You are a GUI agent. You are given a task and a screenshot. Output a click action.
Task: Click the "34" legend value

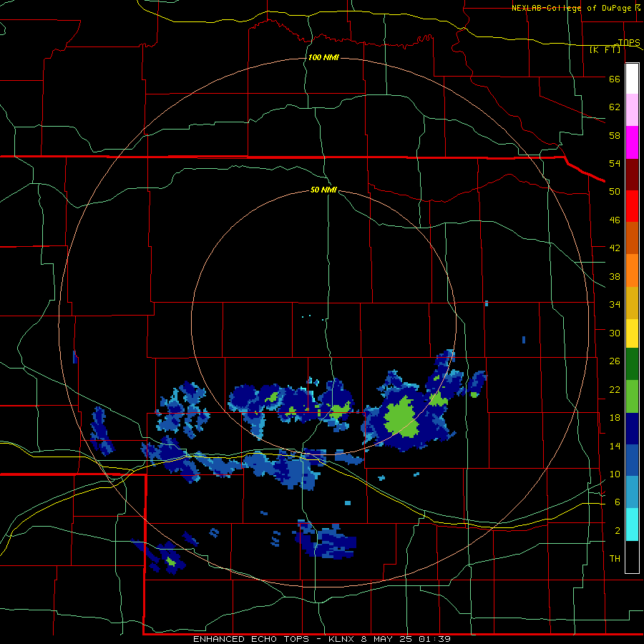pyautogui.click(x=615, y=305)
